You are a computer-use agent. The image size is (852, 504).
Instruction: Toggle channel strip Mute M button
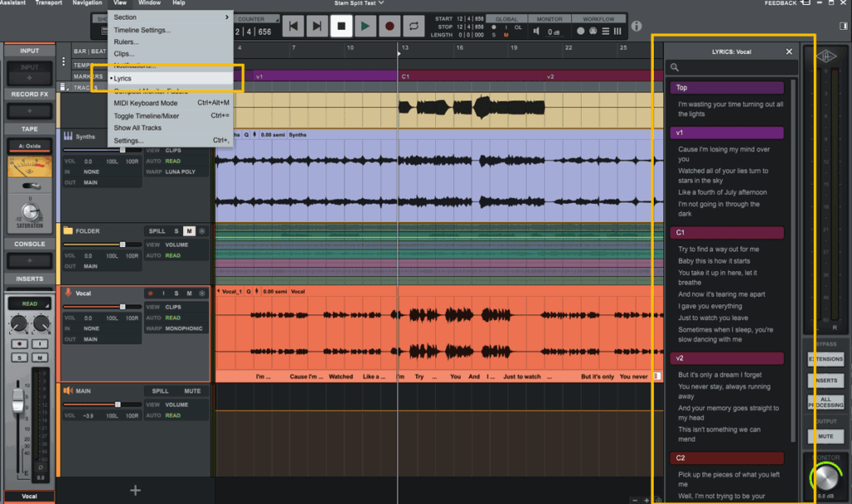[x=40, y=358]
